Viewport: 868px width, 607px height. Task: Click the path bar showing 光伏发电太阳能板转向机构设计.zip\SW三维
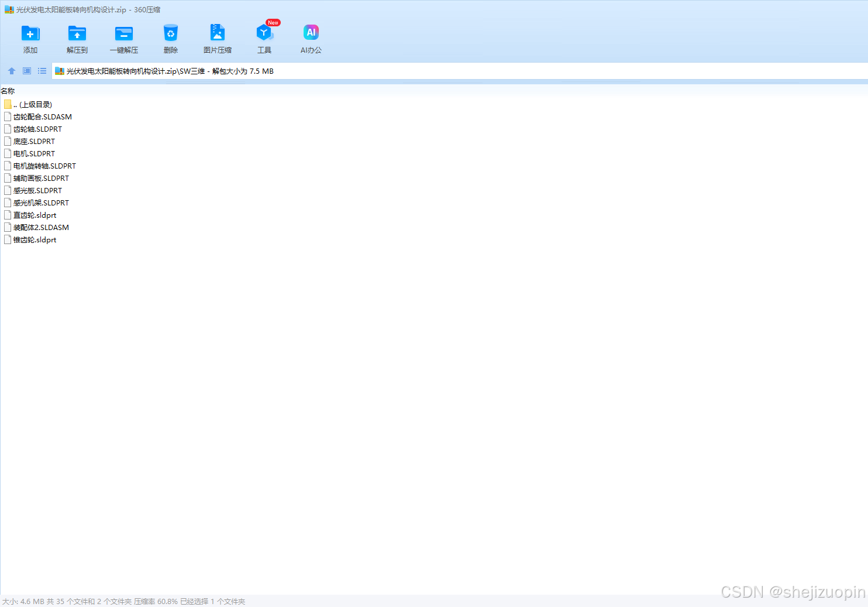point(460,71)
